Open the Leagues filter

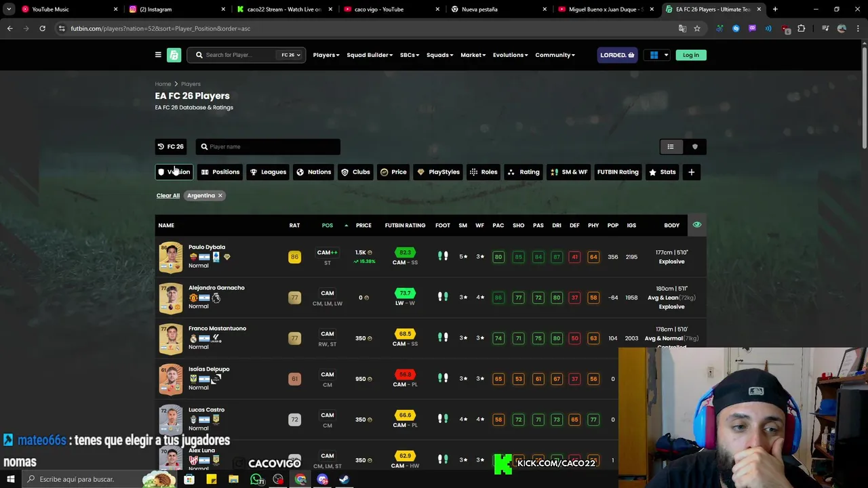tap(268, 172)
